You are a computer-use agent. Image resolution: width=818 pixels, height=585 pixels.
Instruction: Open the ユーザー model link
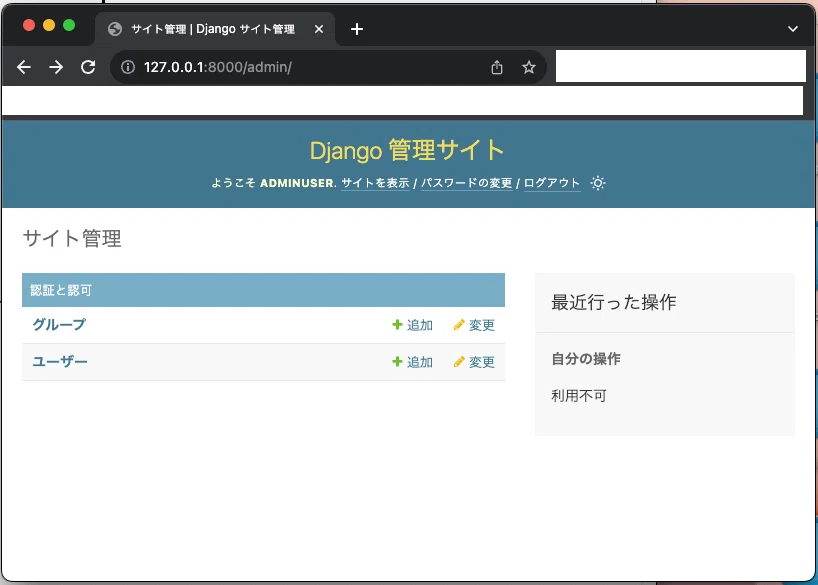[x=60, y=362]
